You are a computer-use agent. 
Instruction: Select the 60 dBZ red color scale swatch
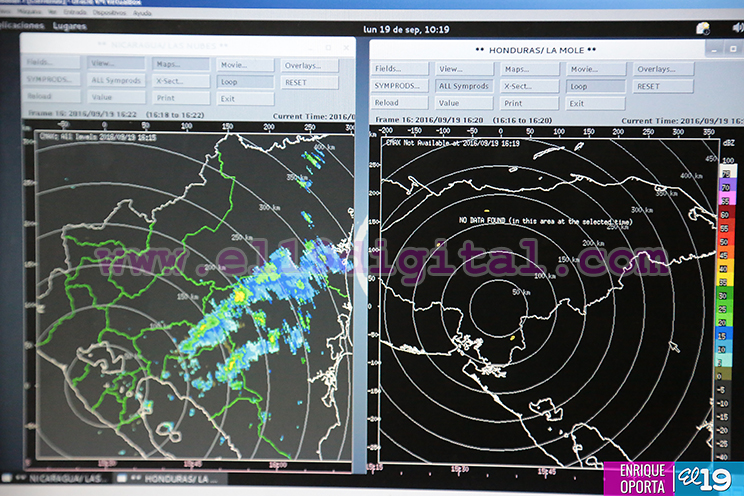[727, 215]
